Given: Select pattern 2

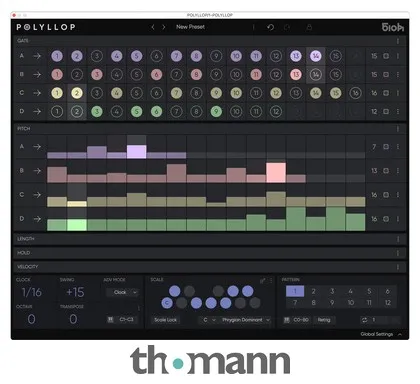Looking at the screenshot, I should [x=313, y=291].
